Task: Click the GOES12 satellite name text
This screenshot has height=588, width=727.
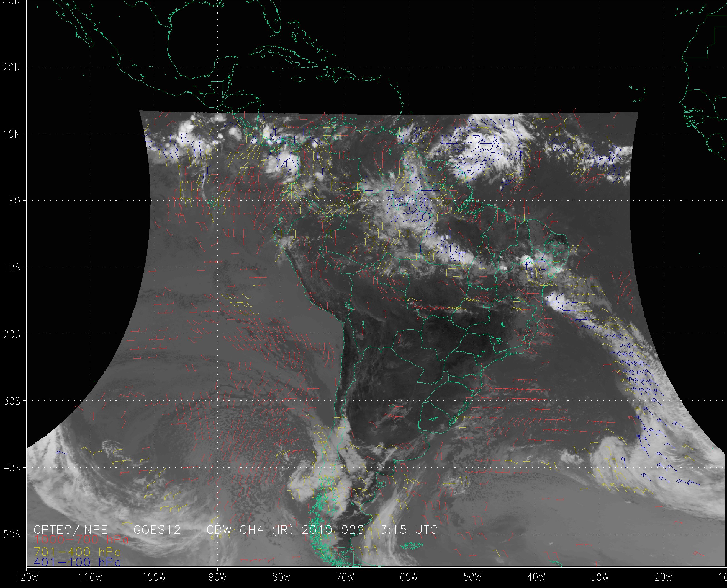Action: point(157,530)
